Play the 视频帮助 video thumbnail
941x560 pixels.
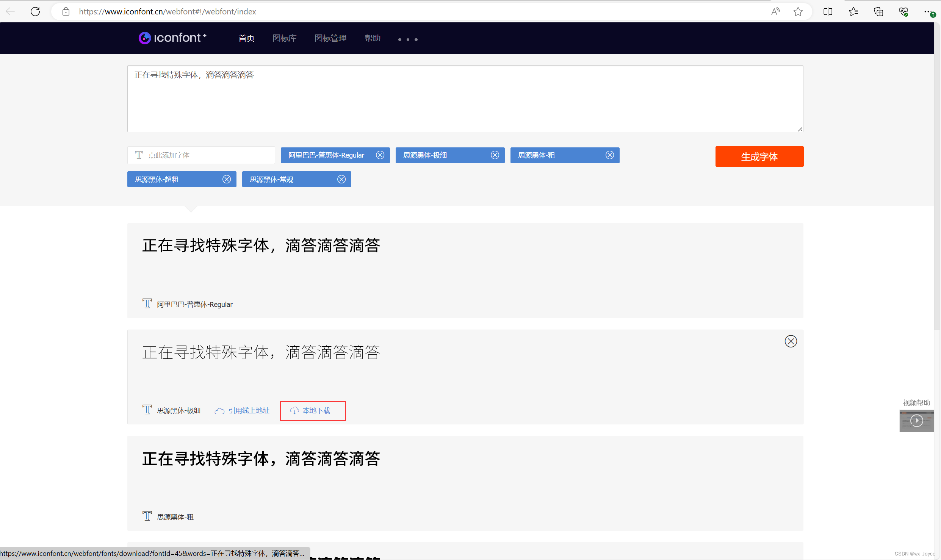(916, 421)
